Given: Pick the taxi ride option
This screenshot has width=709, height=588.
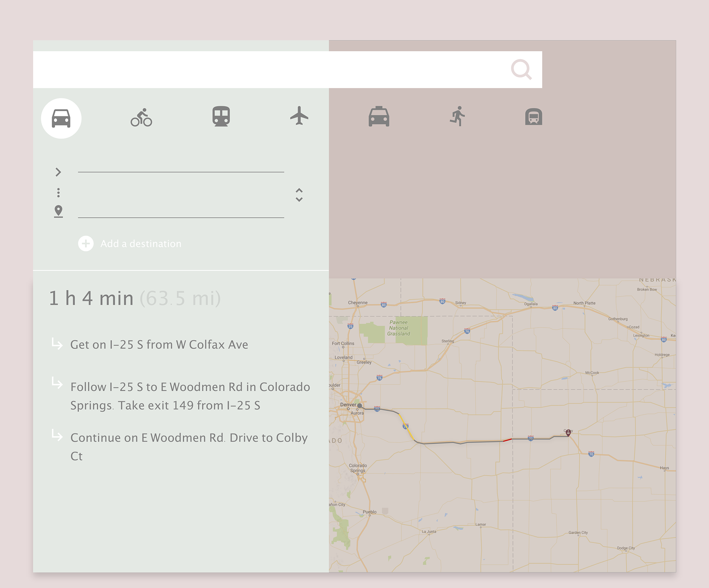Looking at the screenshot, I should (379, 117).
